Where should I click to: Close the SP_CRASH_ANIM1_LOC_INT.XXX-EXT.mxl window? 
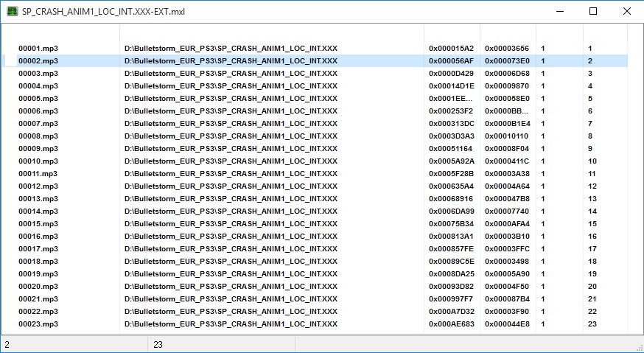pyautogui.click(x=627, y=11)
